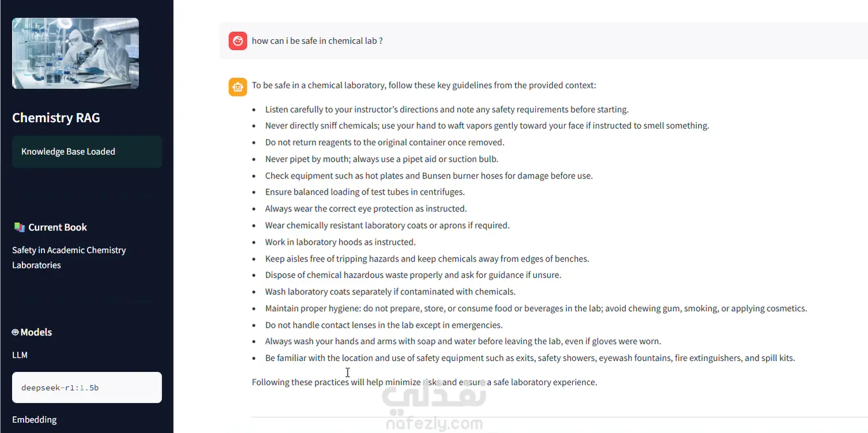Screen dimensions: 868x433
Task: Open the laboratory image in the sidebar
Action: point(76,53)
